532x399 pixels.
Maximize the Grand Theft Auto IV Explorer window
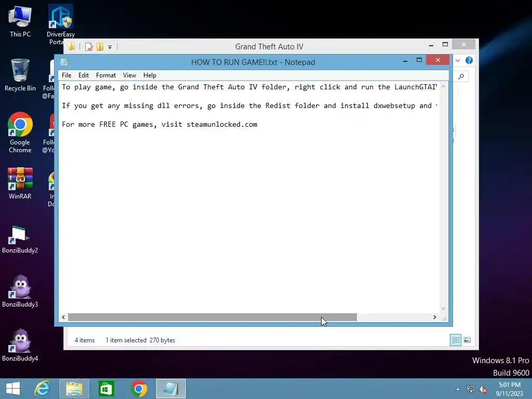(x=445, y=45)
